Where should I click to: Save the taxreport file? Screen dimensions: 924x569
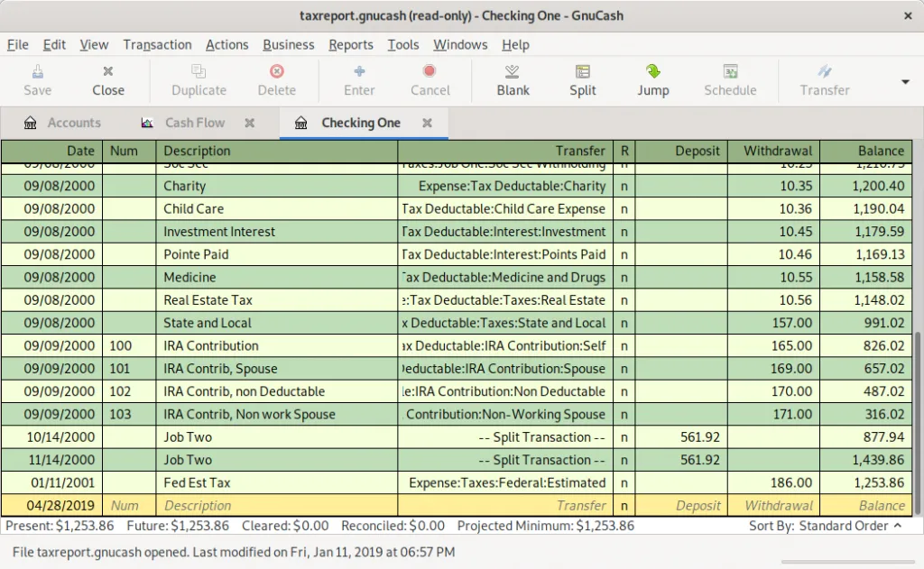click(x=37, y=80)
